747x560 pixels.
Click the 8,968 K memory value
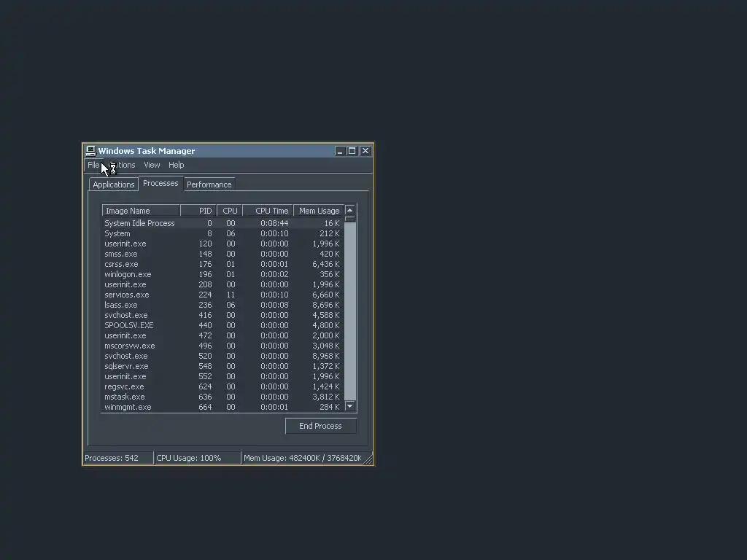click(326, 356)
